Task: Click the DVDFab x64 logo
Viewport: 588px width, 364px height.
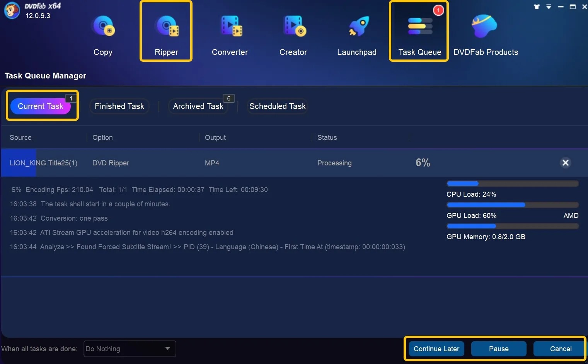Action: point(12,10)
